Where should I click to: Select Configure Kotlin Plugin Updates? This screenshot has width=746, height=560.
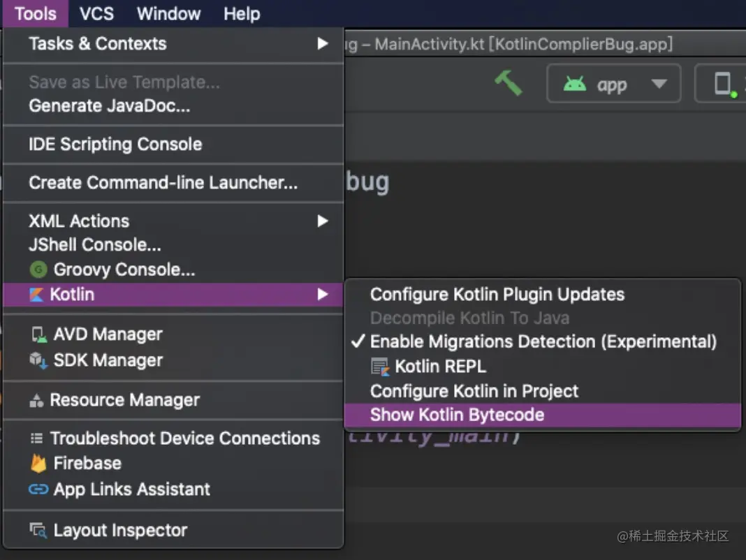point(542,295)
